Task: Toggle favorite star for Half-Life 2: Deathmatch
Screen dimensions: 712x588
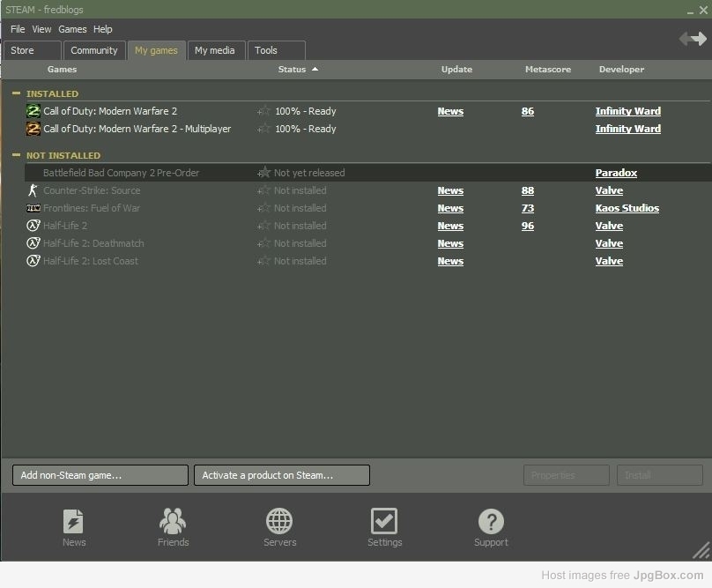Action: click(x=263, y=243)
